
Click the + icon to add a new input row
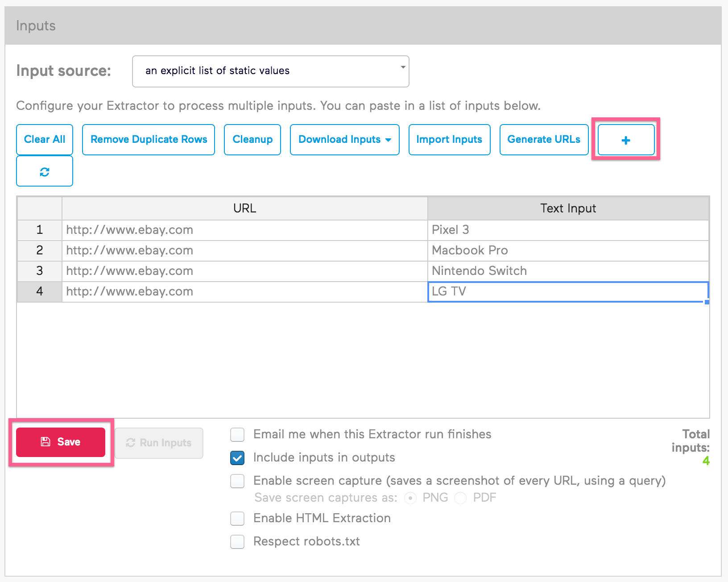(x=626, y=140)
